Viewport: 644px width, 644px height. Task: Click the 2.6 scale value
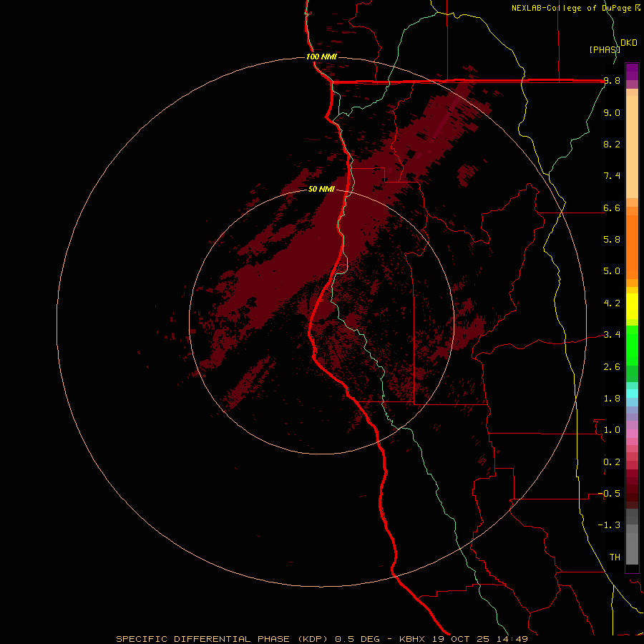[x=612, y=367]
